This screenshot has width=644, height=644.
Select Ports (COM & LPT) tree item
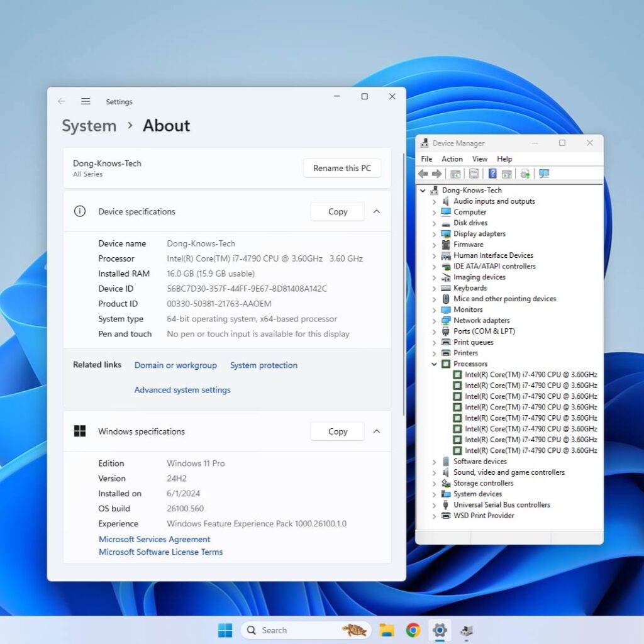[x=484, y=331]
